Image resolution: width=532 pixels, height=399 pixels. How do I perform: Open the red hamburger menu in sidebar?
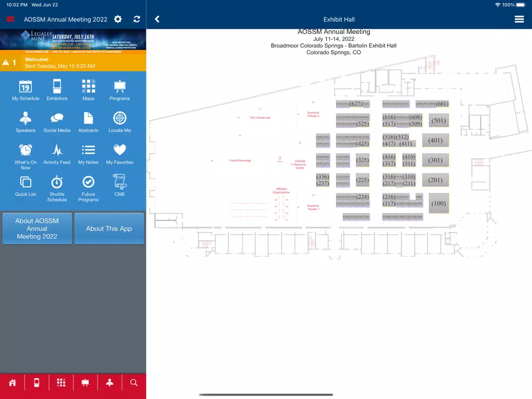[x=10, y=19]
